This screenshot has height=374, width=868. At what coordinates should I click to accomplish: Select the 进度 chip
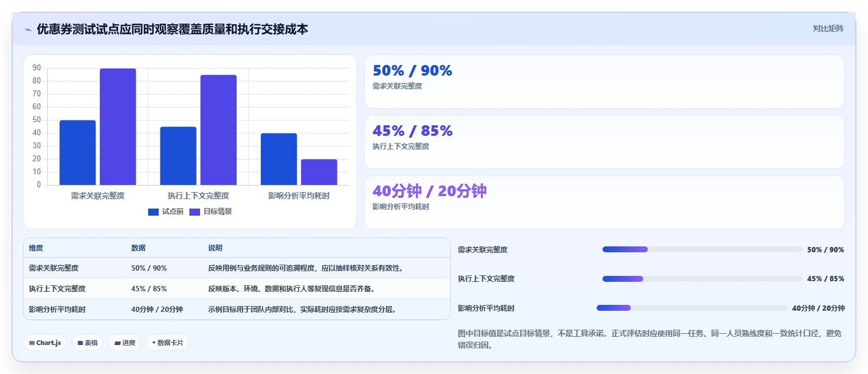[125, 343]
